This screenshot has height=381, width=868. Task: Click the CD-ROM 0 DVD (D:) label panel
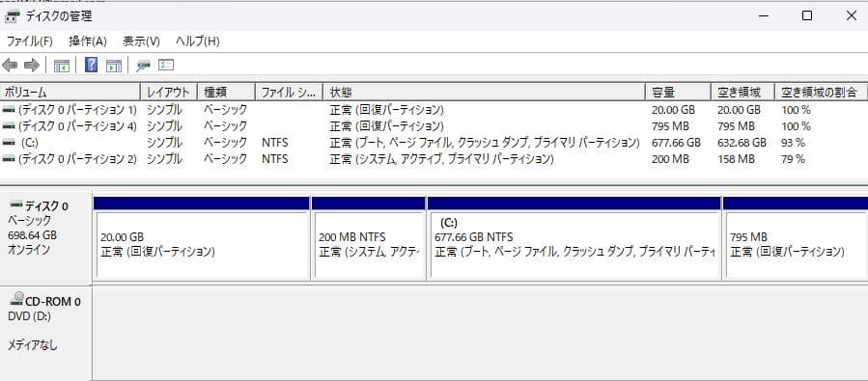[x=45, y=334]
